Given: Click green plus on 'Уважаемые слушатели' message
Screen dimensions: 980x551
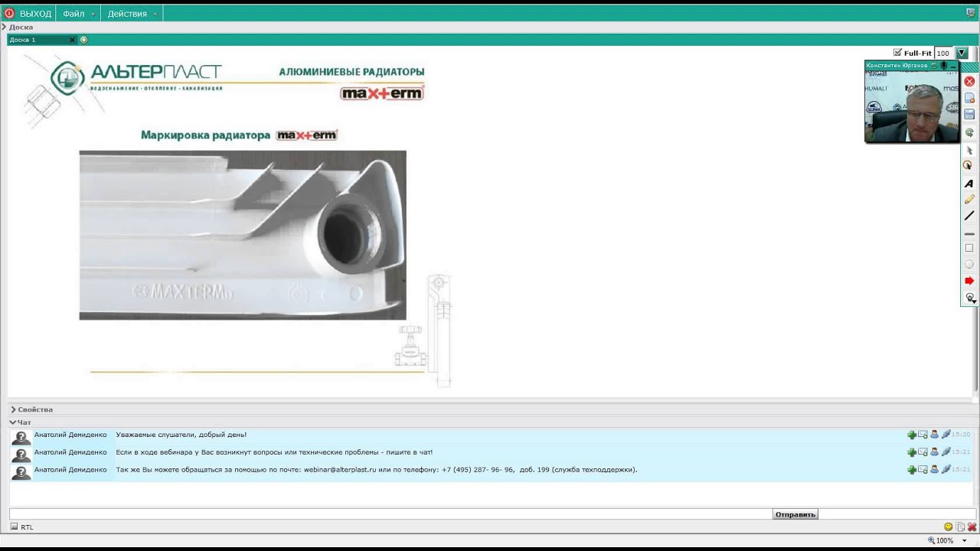Looking at the screenshot, I should coord(912,435).
